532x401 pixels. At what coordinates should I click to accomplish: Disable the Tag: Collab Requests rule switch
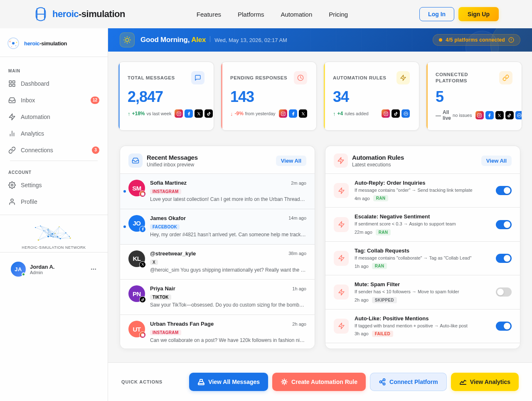(x=504, y=258)
